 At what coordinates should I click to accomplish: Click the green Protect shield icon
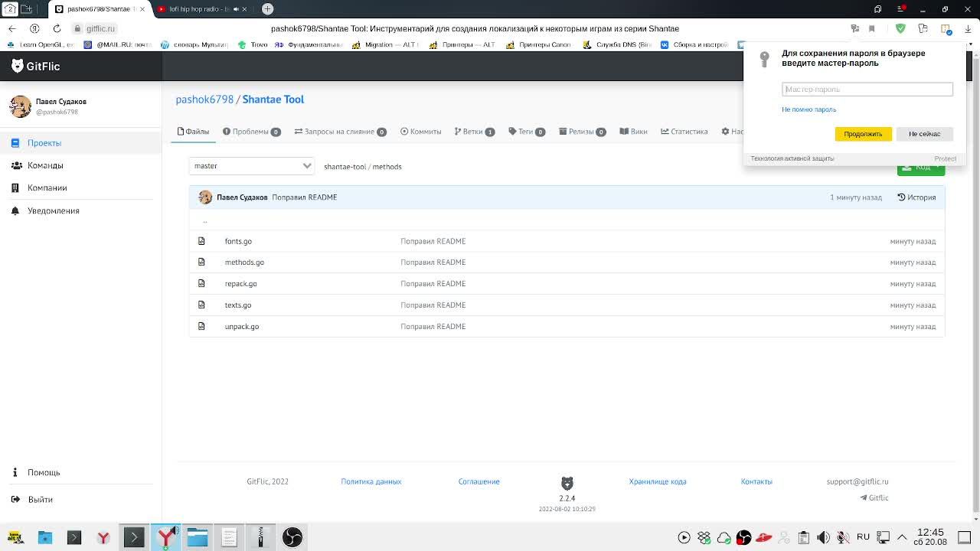point(900,28)
